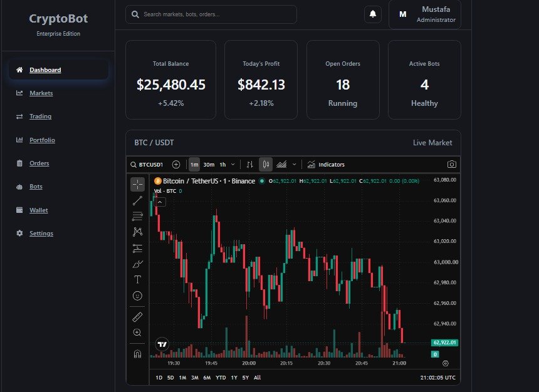Click the green market status dot
This screenshot has width=539, height=392.
tap(262, 181)
